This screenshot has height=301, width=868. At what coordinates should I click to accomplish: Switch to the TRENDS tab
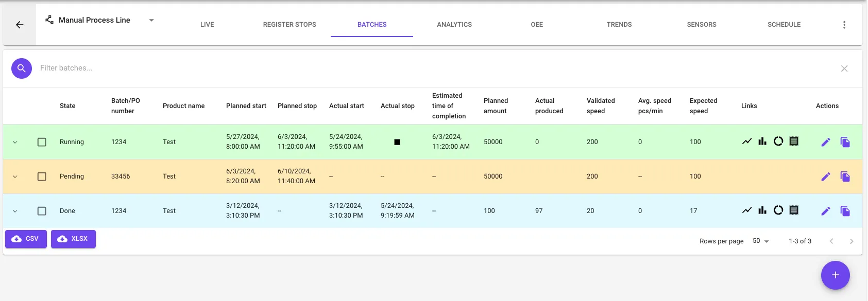(x=619, y=24)
